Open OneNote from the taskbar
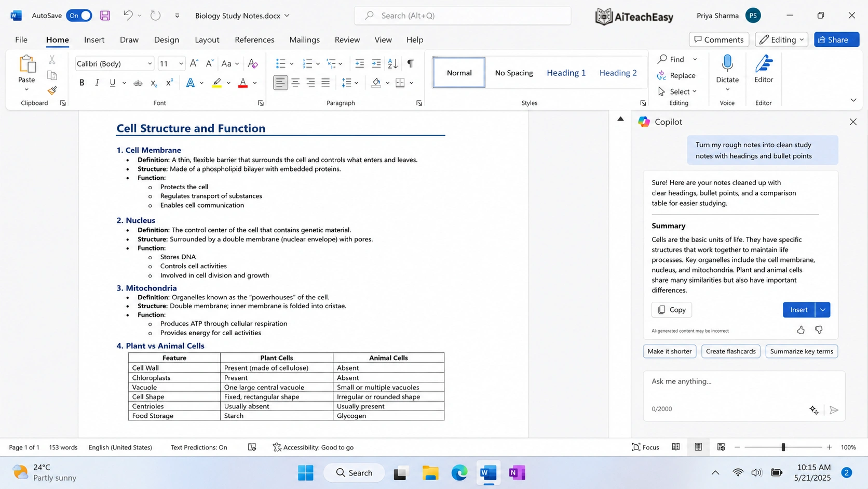This screenshot has height=489, width=868. pyautogui.click(x=517, y=473)
